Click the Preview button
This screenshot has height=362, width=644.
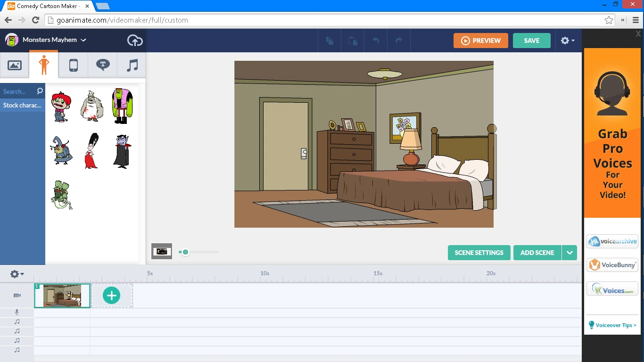point(480,41)
